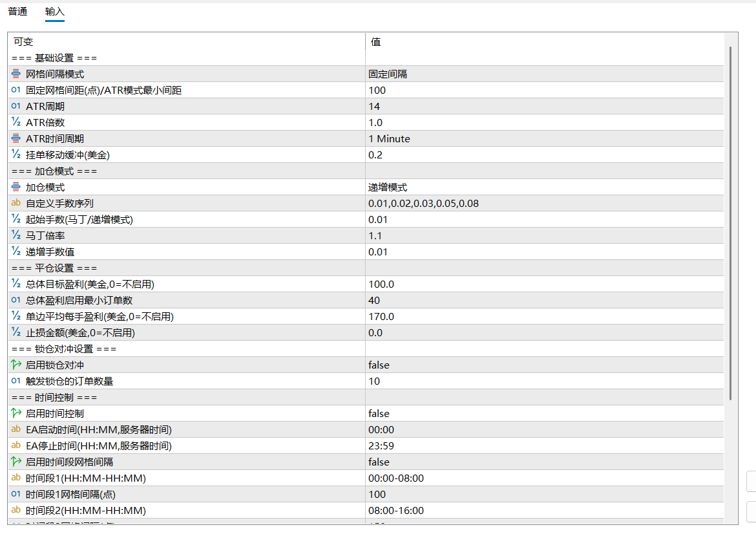Select the === 时间控制 === section row
756x536 pixels.
366,397
